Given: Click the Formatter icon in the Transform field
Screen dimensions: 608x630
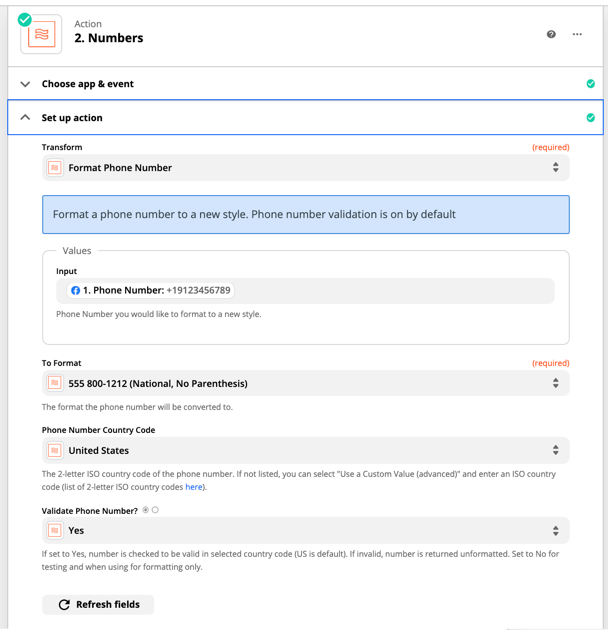Looking at the screenshot, I should (x=55, y=168).
